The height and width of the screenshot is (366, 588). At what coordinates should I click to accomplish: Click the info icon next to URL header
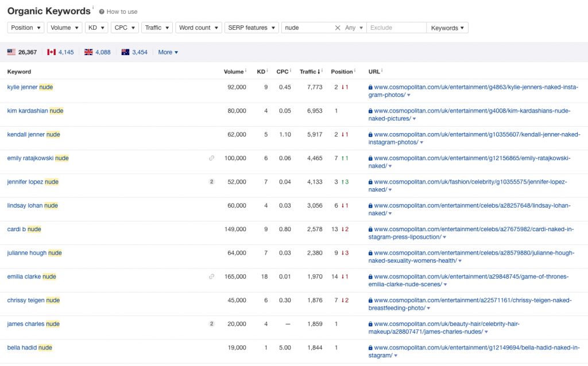[382, 70]
